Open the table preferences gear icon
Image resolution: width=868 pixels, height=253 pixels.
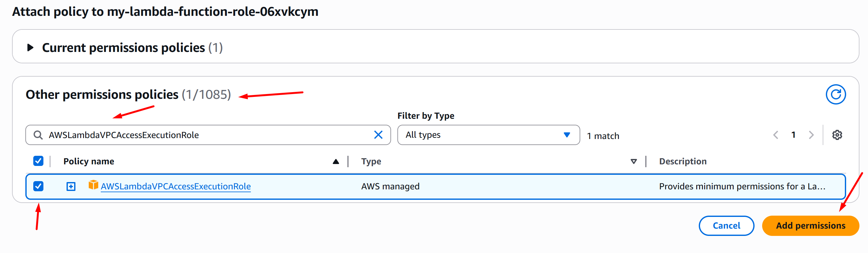(x=837, y=135)
